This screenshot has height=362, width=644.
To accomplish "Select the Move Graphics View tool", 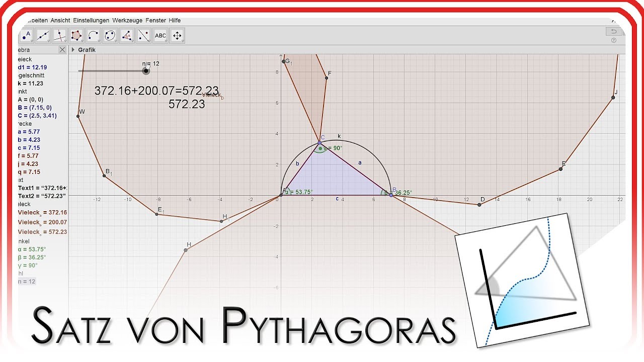I will click(x=177, y=35).
